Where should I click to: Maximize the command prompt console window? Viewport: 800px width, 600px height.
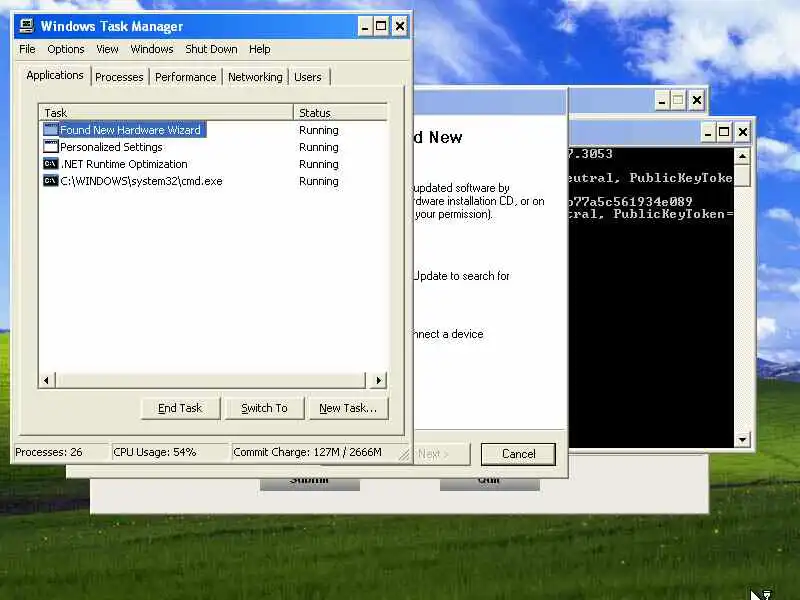[724, 133]
